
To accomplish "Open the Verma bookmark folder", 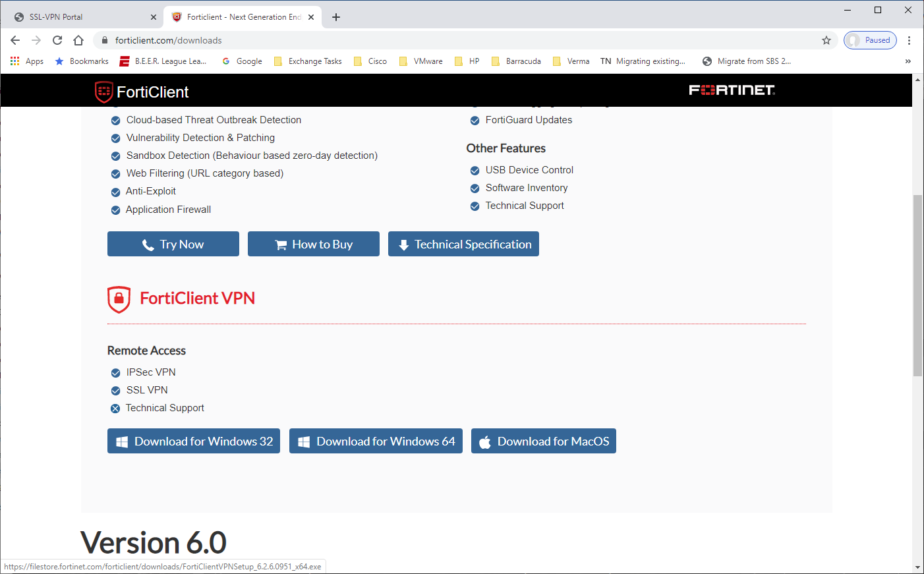I will (x=571, y=61).
